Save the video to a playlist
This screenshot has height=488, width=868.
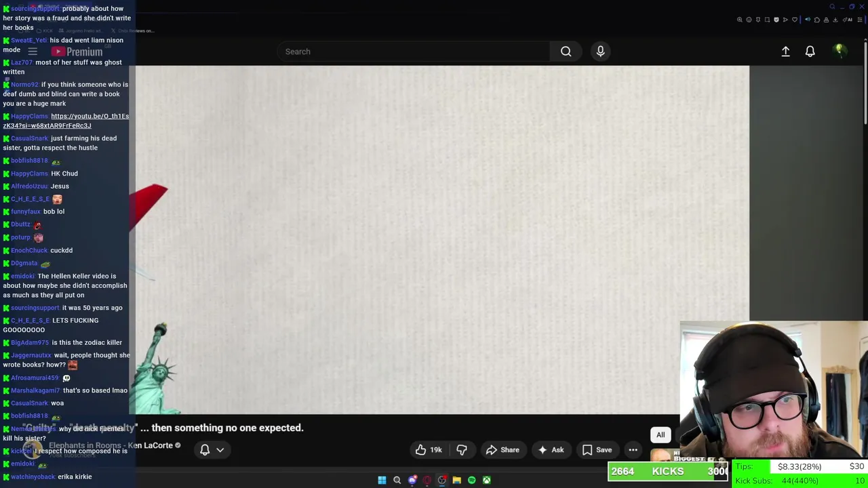pos(597,449)
